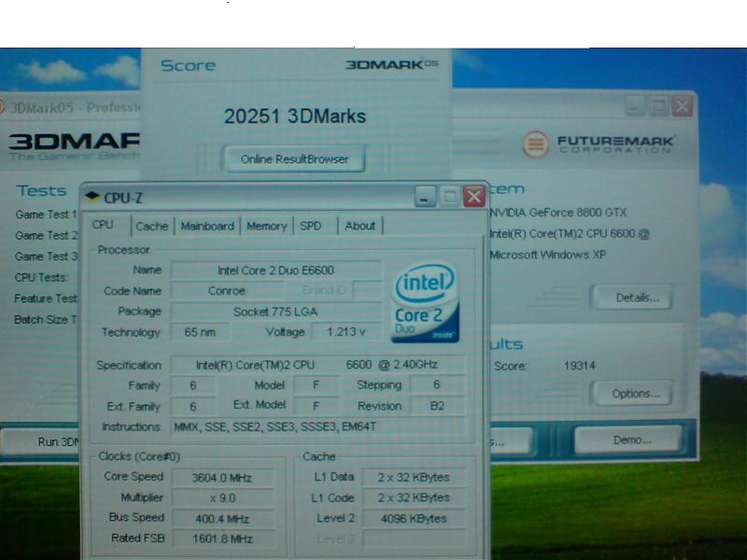The height and width of the screenshot is (560, 747).
Task: Click the Specification field showing 6600 @ 2.40GHz
Action: [x=317, y=364]
